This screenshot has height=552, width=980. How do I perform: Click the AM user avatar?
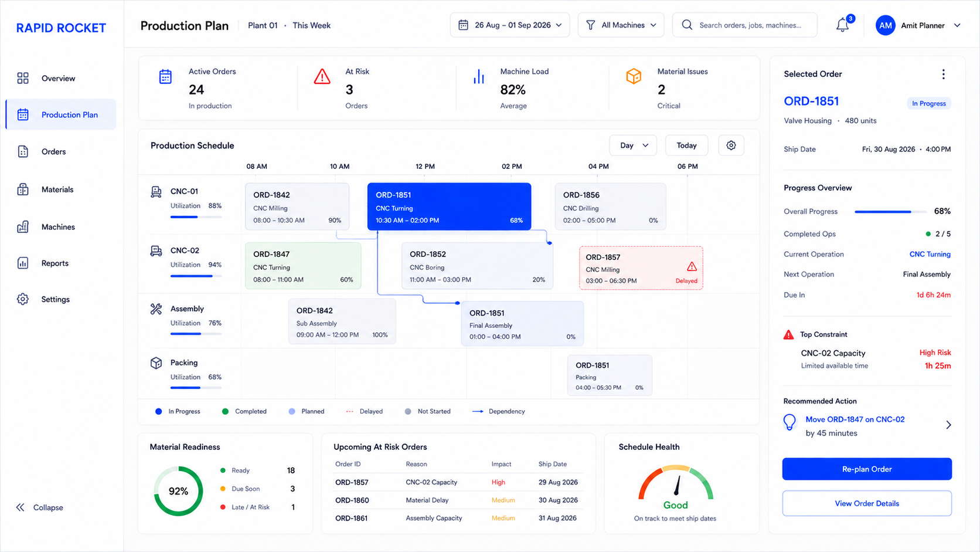coord(885,25)
